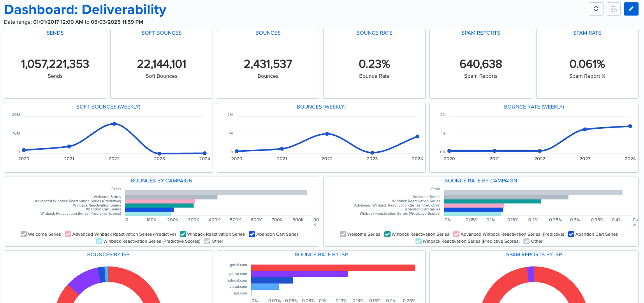644x303 pixels.
Task: Click the BOUNCES (WEEKLY) chart title
Action: pos(321,107)
